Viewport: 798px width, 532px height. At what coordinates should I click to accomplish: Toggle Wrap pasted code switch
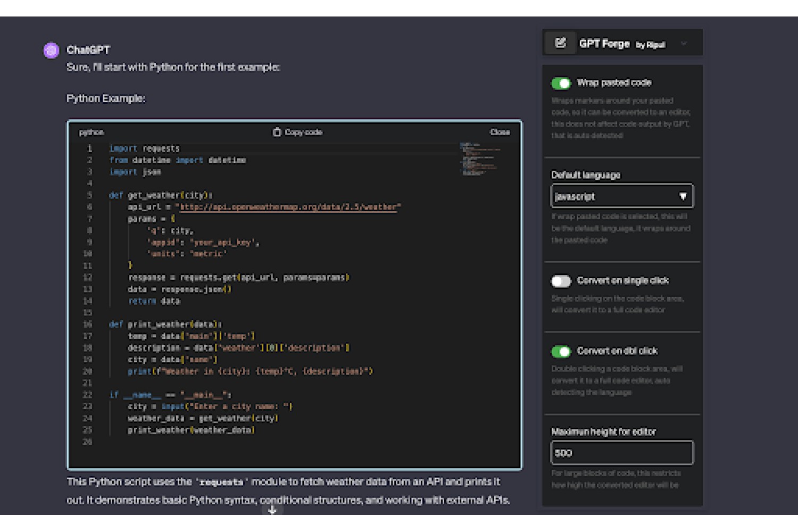coord(561,83)
